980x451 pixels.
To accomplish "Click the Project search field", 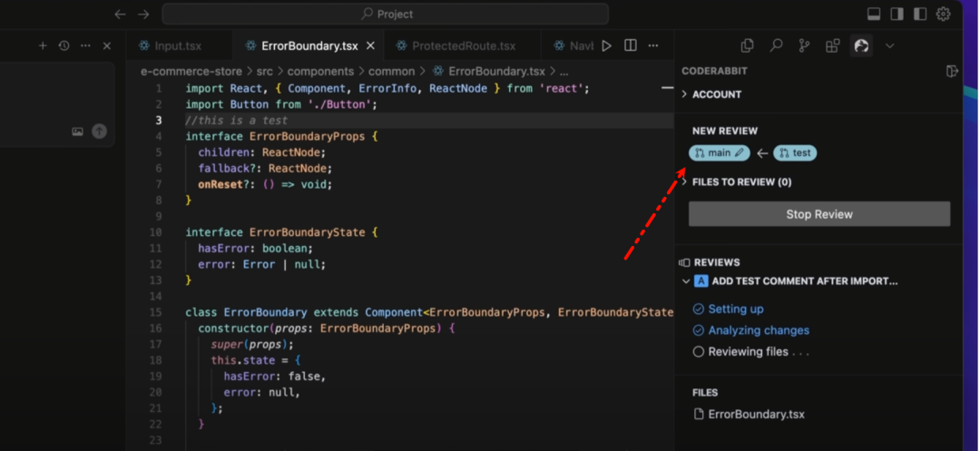I will click(x=386, y=14).
